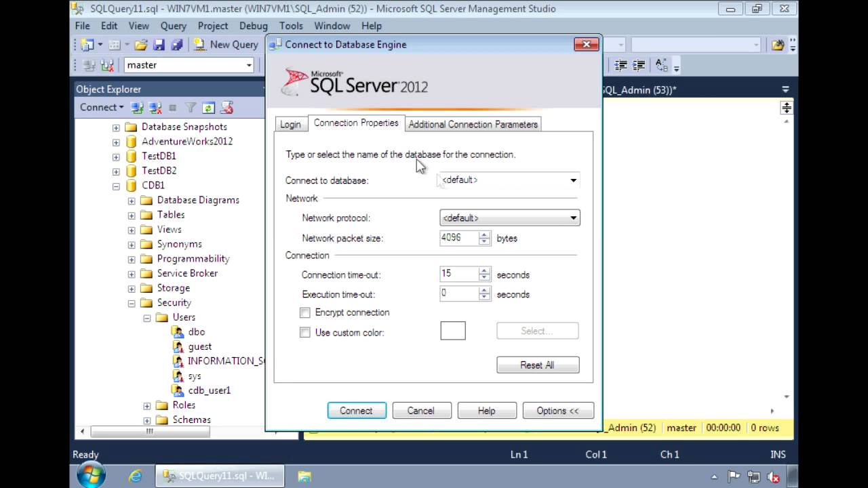868x488 pixels.
Task: Open the master database dropdown in toolbar
Action: [x=249, y=65]
